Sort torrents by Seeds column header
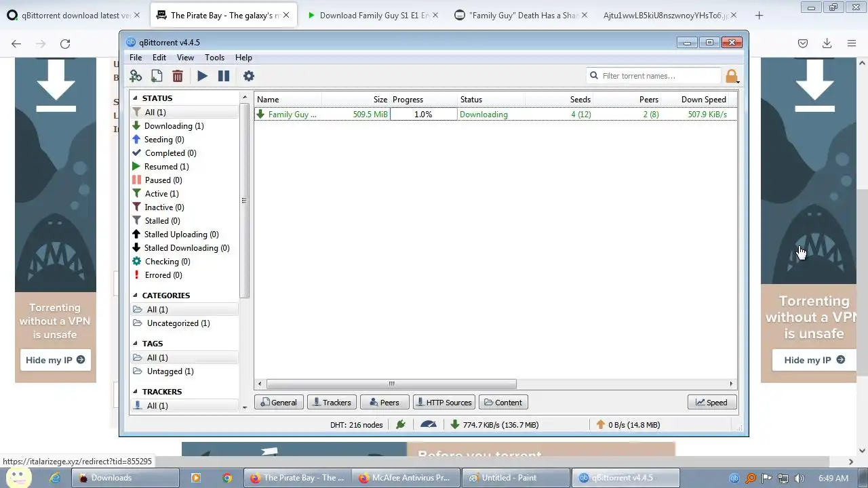Image resolution: width=868 pixels, height=488 pixels. (x=559, y=100)
